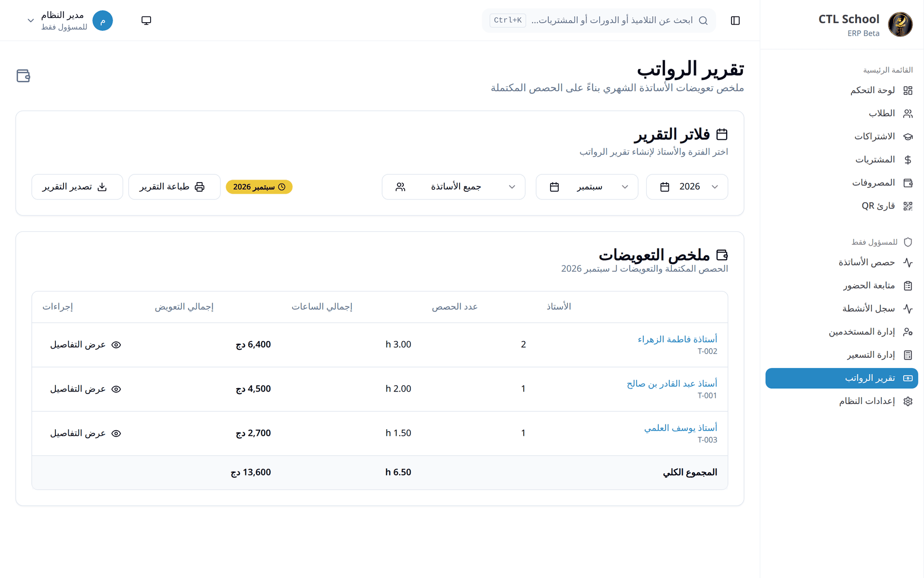
Task: Open the 2026 year dropdown
Action: (x=687, y=187)
